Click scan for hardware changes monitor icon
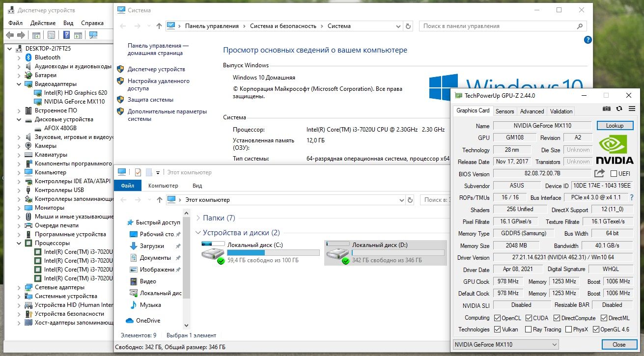The height and width of the screenshot is (356, 644). (93, 35)
